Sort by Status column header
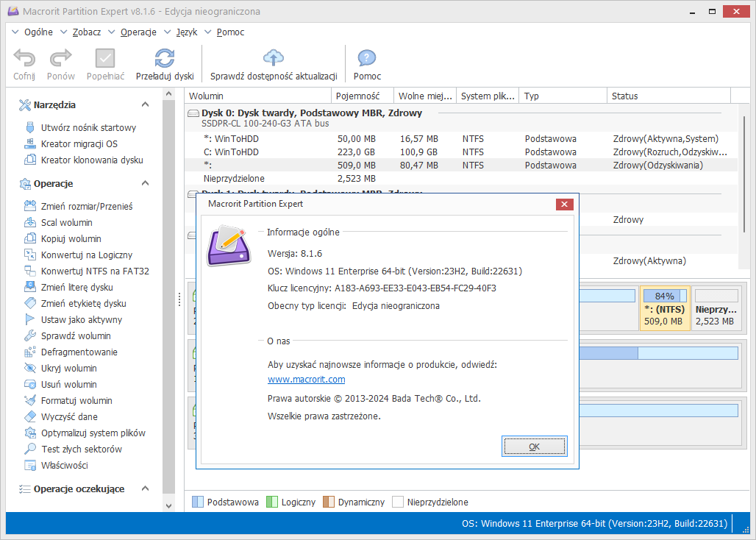Viewport: 756px width, 540px height. coord(668,96)
